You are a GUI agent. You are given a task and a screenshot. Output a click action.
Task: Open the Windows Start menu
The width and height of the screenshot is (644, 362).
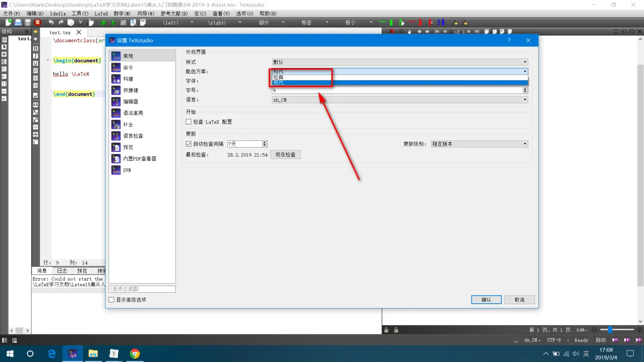coord(10,353)
